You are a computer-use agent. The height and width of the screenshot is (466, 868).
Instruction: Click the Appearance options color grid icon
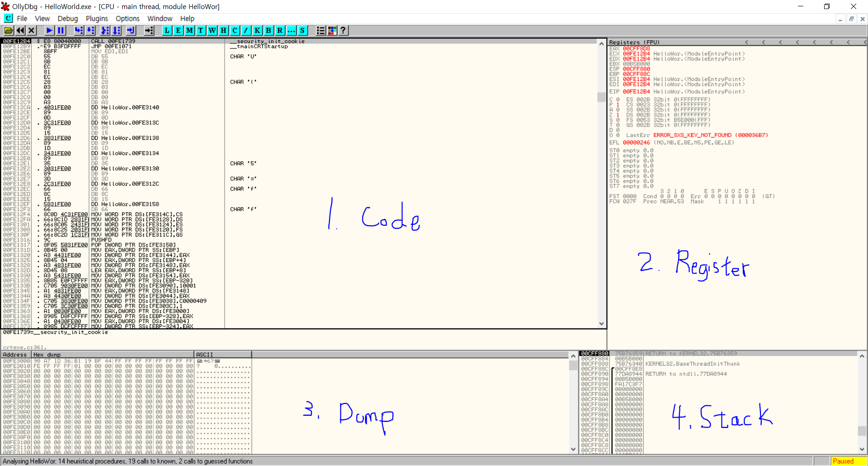click(332, 30)
